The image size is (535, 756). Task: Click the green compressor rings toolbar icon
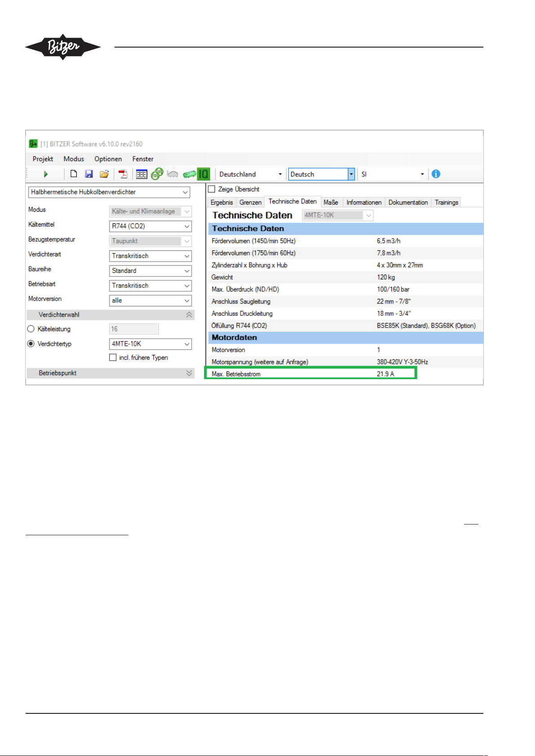157,174
